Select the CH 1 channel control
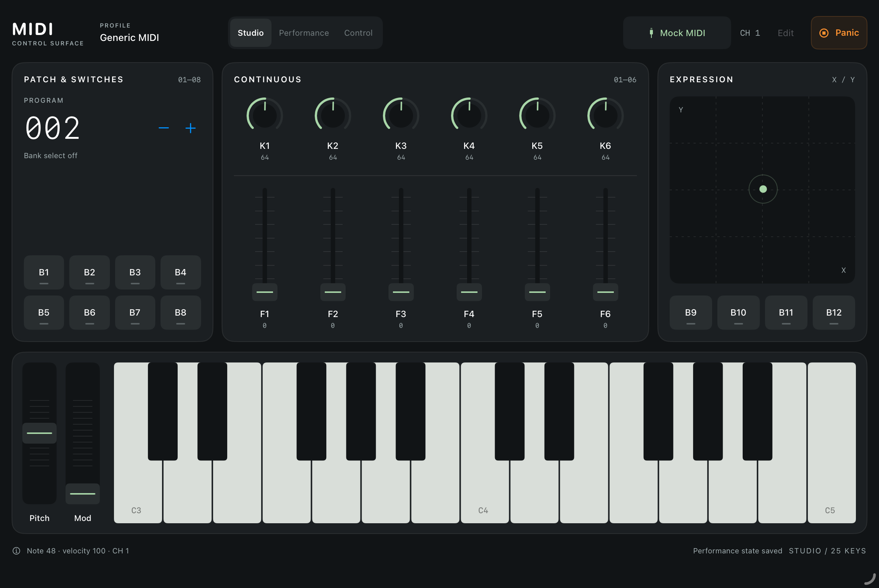 click(x=750, y=33)
